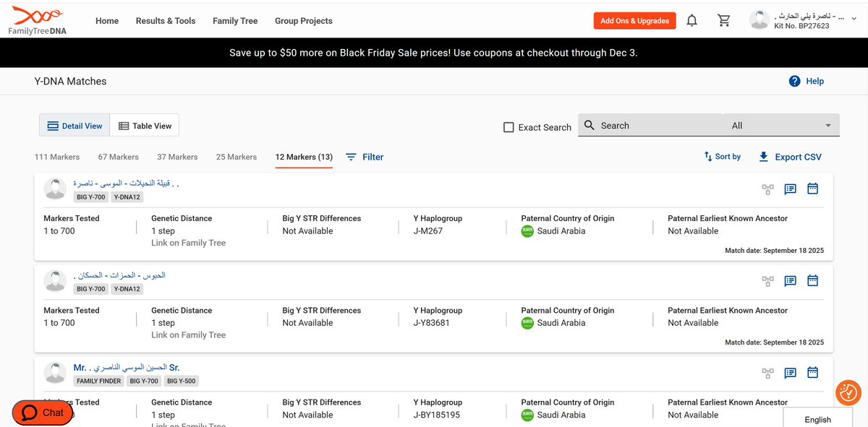
Task: Open first match name link with BIG Y-700
Action: 127,184
